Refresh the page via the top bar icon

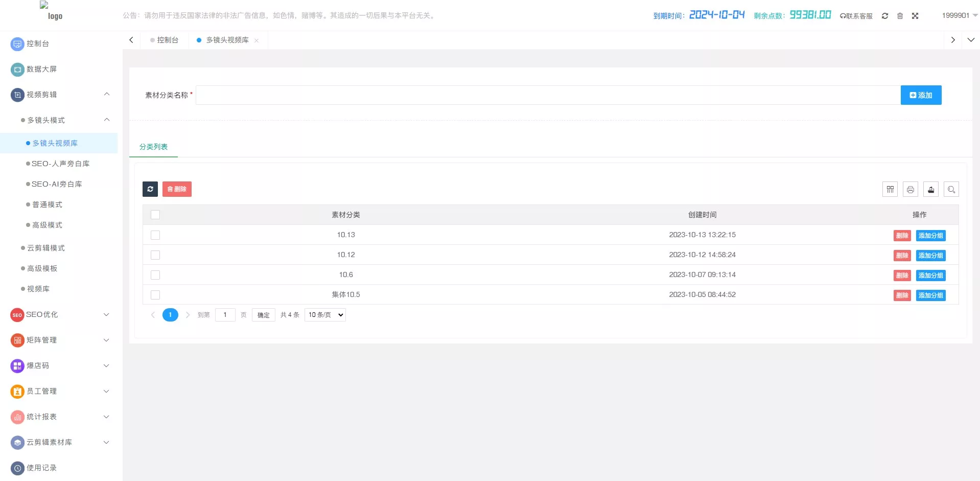[x=884, y=16]
